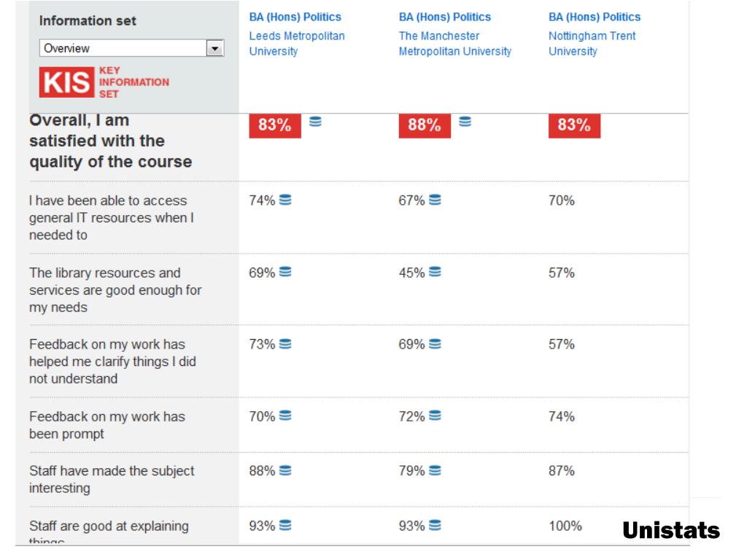Click data icon next to 67% IT resources
747x560 pixels.
point(435,200)
